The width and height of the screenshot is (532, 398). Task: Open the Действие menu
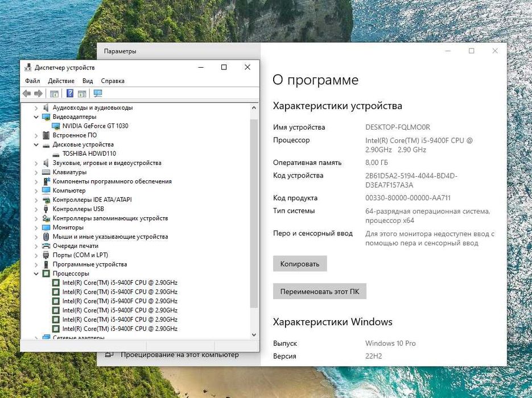click(61, 81)
